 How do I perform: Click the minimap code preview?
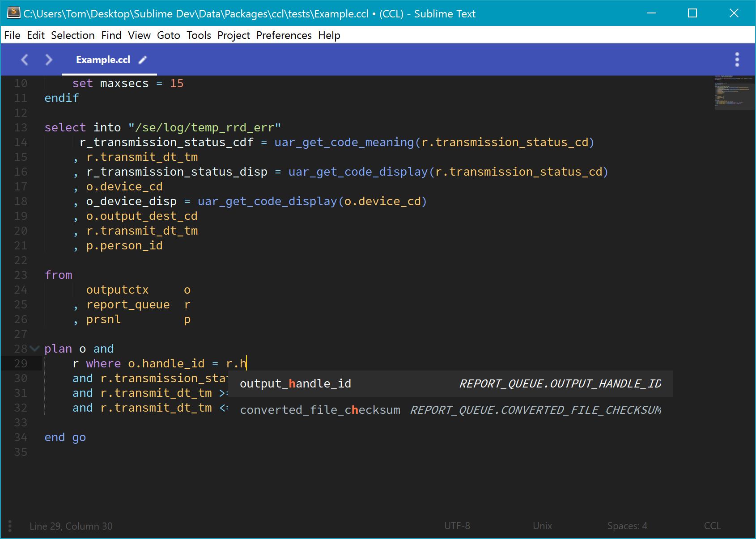point(734,92)
